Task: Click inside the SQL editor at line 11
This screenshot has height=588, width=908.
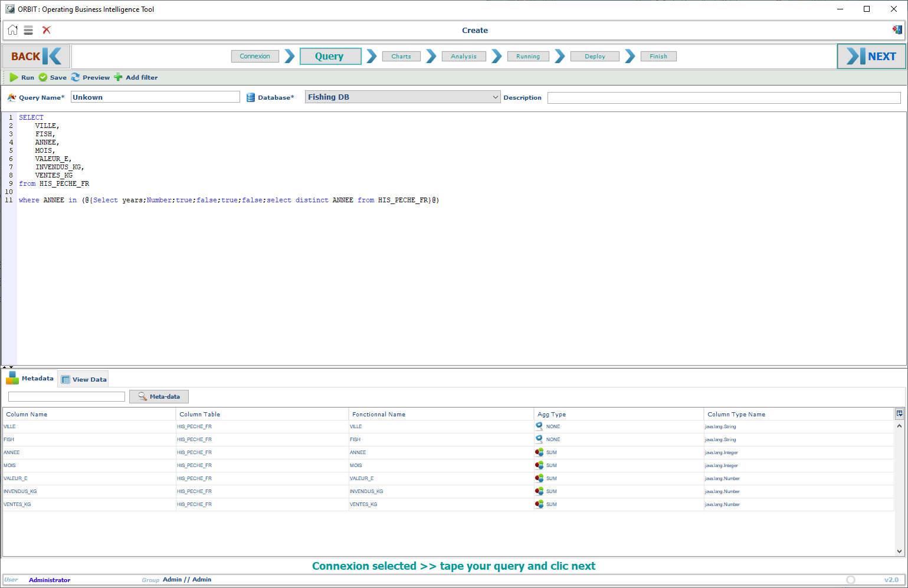Action: pos(229,200)
